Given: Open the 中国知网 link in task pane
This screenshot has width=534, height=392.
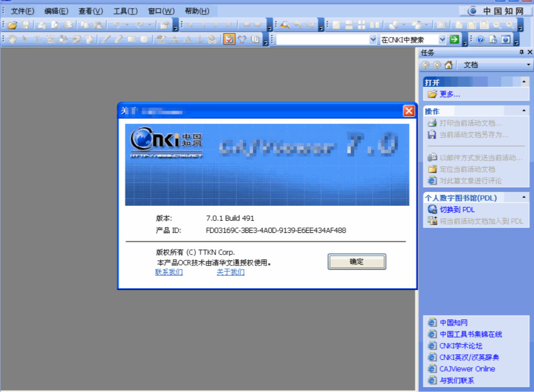Looking at the screenshot, I should point(453,323).
